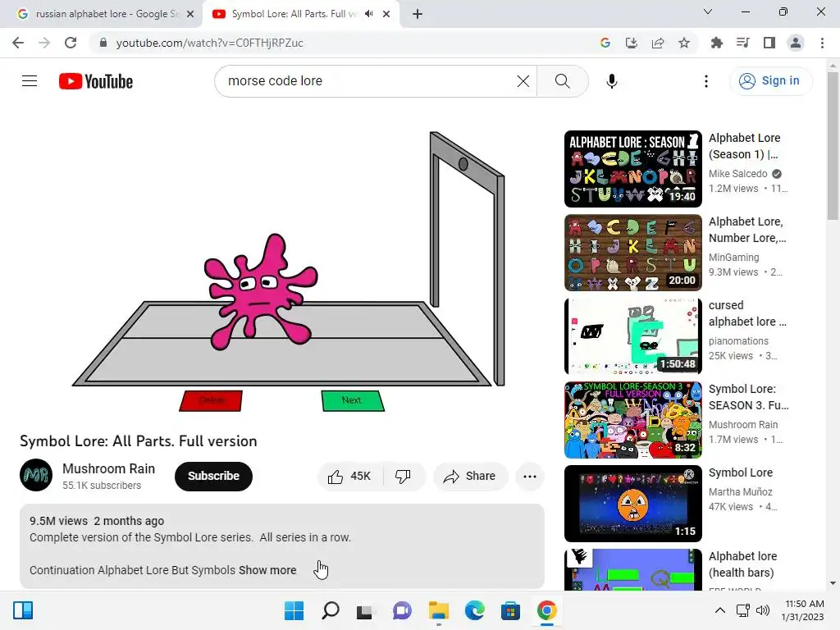Viewport: 840px width, 630px height.
Task: Bookmark this page with star icon
Action: (684, 43)
